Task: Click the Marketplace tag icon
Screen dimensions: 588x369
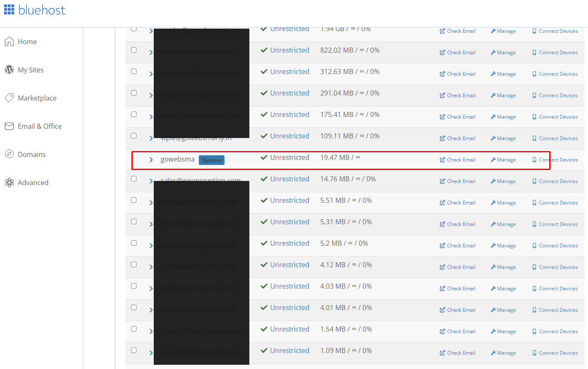Action: pos(9,98)
